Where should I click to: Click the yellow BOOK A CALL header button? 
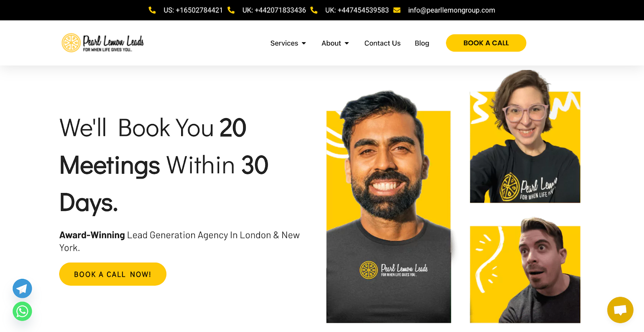click(x=486, y=43)
